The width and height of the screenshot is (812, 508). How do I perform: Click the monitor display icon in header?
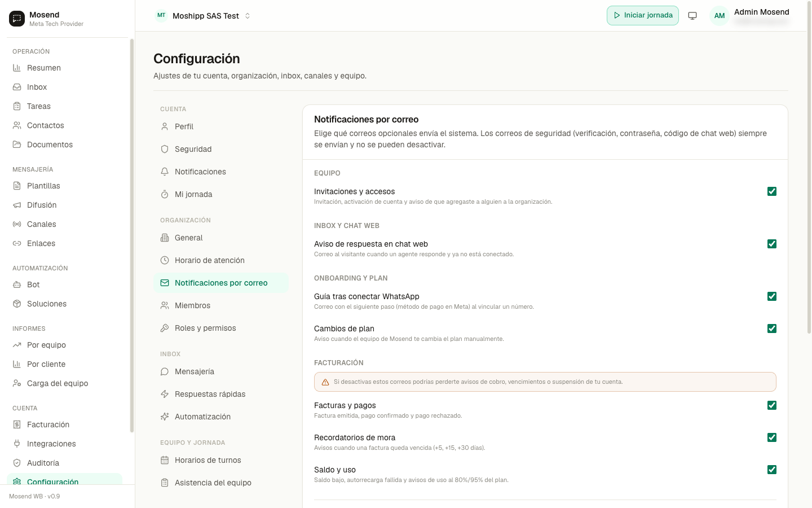692,16
